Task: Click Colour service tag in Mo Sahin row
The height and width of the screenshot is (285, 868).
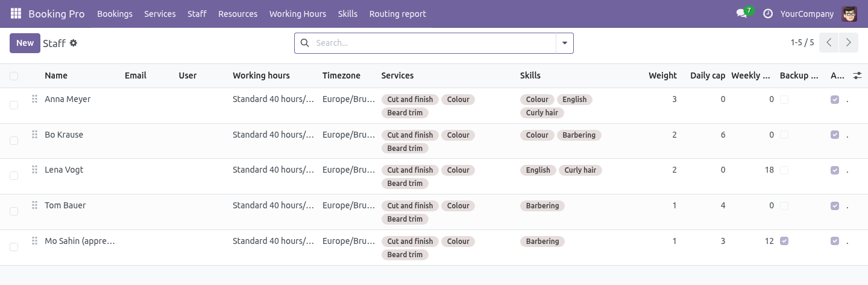Action: [458, 242]
